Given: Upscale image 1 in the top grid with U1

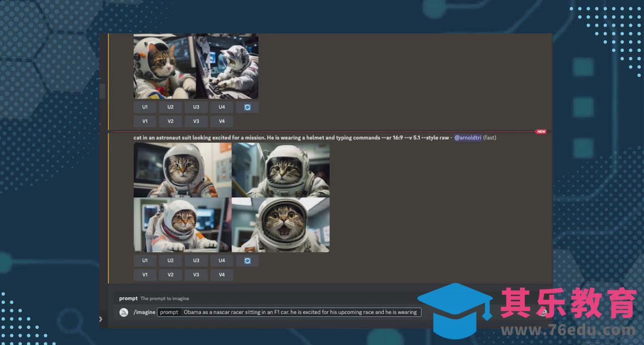Looking at the screenshot, I should pyautogui.click(x=145, y=107).
